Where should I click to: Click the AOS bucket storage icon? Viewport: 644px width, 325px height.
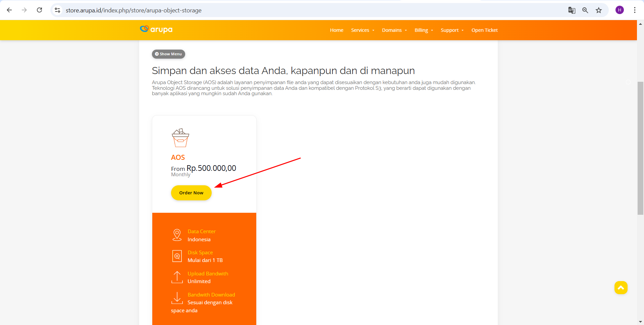point(180,137)
